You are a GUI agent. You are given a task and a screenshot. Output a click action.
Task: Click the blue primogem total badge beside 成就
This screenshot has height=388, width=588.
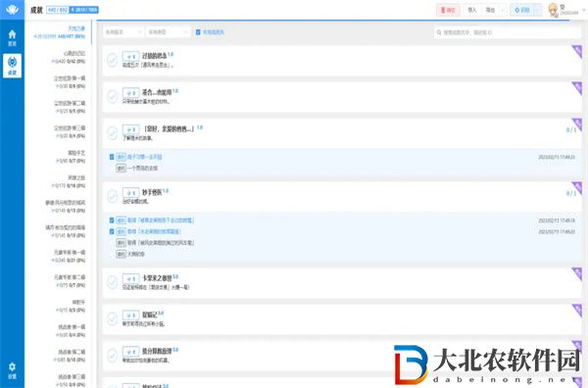[84, 10]
